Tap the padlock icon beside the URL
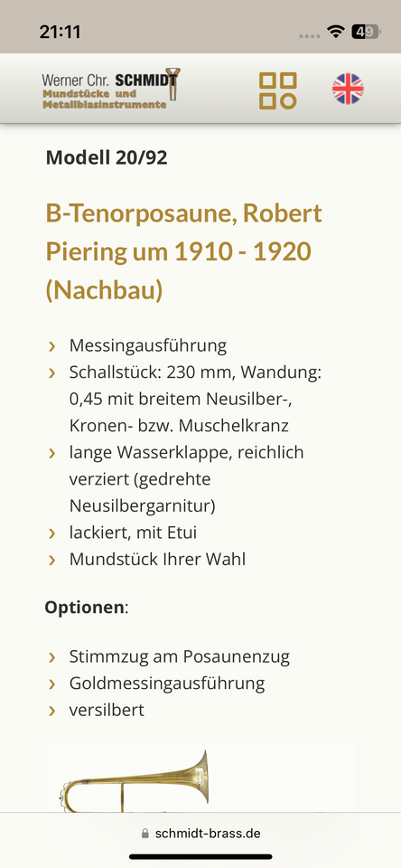The image size is (401, 868). click(145, 833)
